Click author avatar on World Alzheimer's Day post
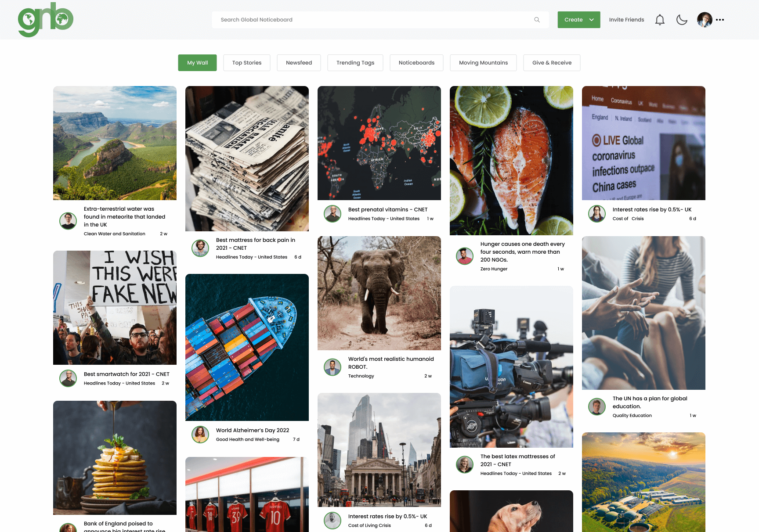759x532 pixels. tap(200, 435)
